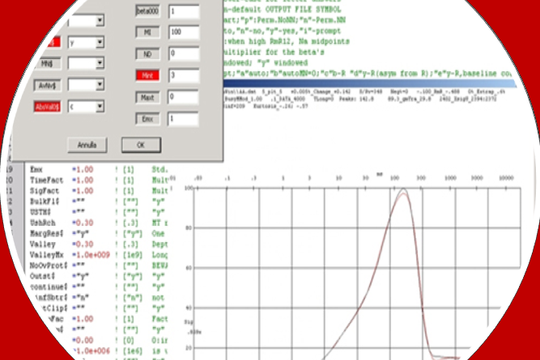Click the MI field containing 100
Screen dimensions: 540x360
[184, 32]
